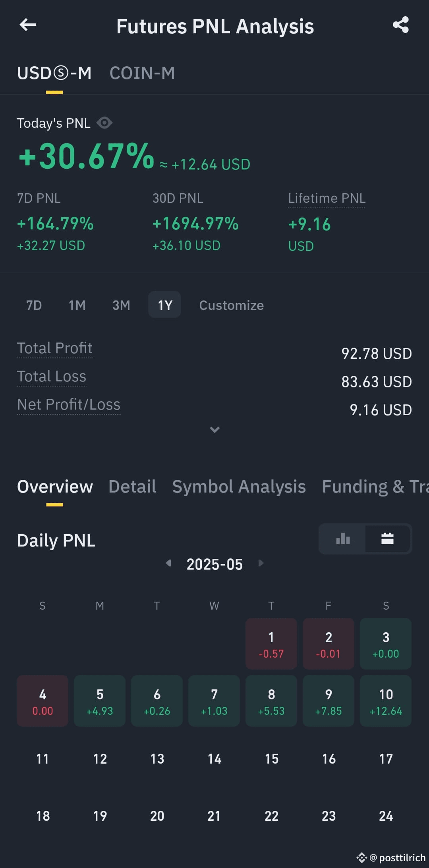Go to next month arrow

[261, 563]
